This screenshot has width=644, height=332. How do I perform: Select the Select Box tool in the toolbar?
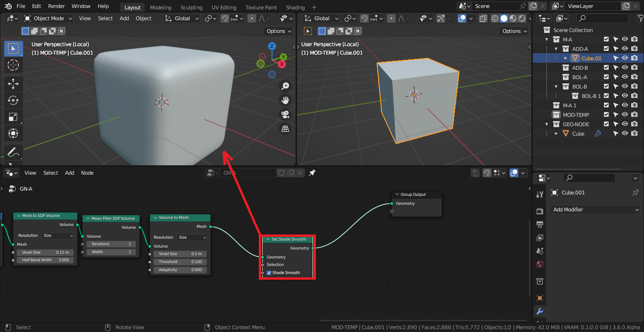[x=13, y=49]
